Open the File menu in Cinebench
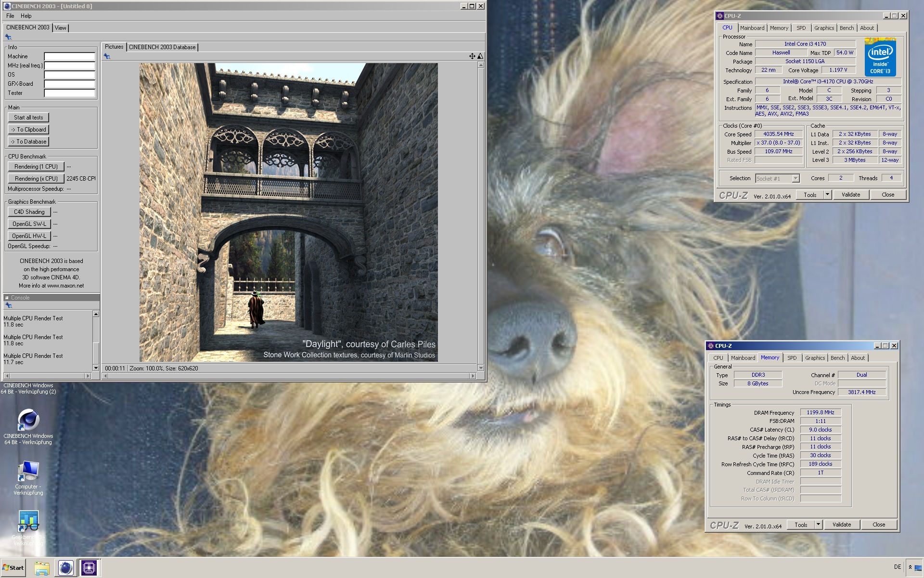The width and height of the screenshot is (924, 578). point(10,16)
